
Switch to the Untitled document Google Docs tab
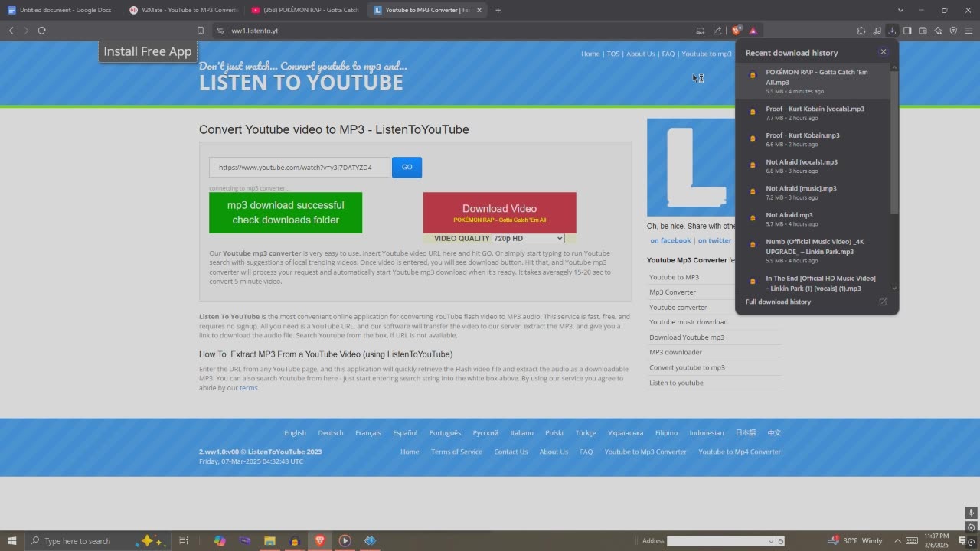pyautogui.click(x=60, y=10)
